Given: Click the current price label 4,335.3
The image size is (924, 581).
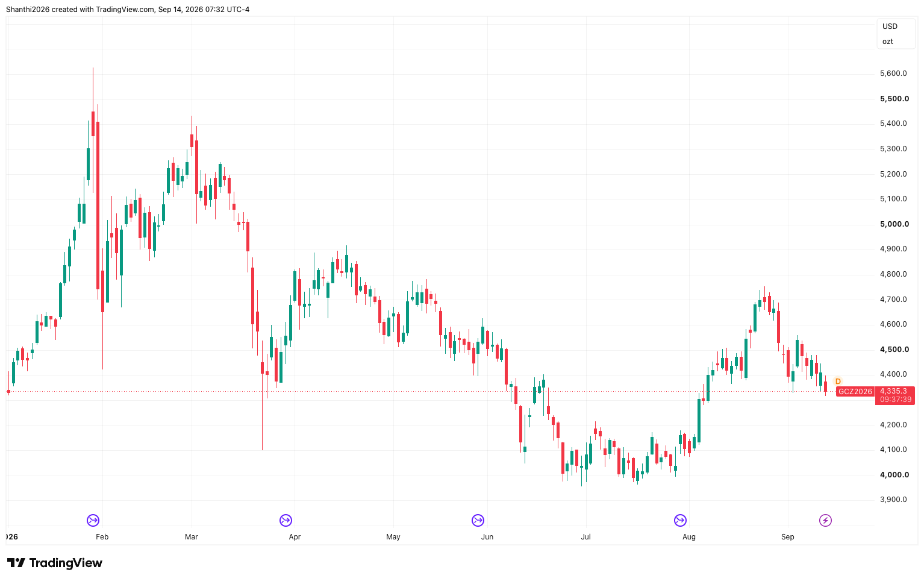Looking at the screenshot, I should pyautogui.click(x=894, y=391).
